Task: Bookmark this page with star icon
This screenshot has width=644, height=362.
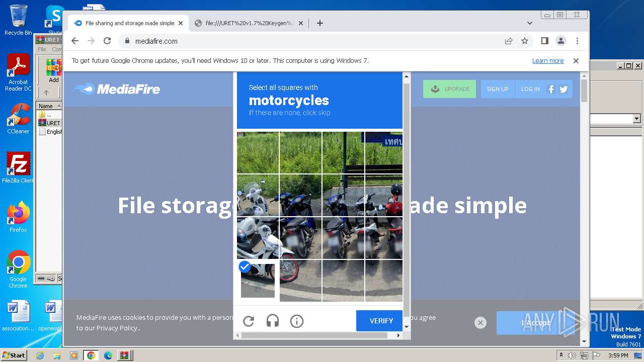Action: [x=525, y=41]
